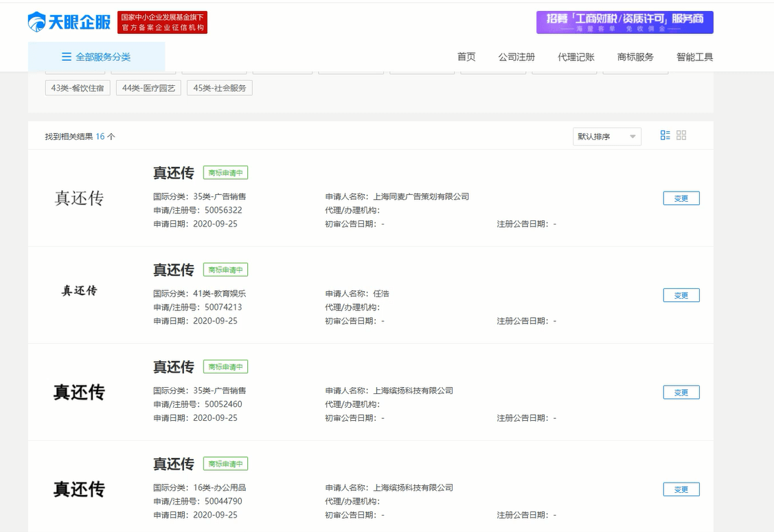Image resolution: width=774 pixels, height=532 pixels.
Task: Switch to the grid view layout
Action: point(681,135)
